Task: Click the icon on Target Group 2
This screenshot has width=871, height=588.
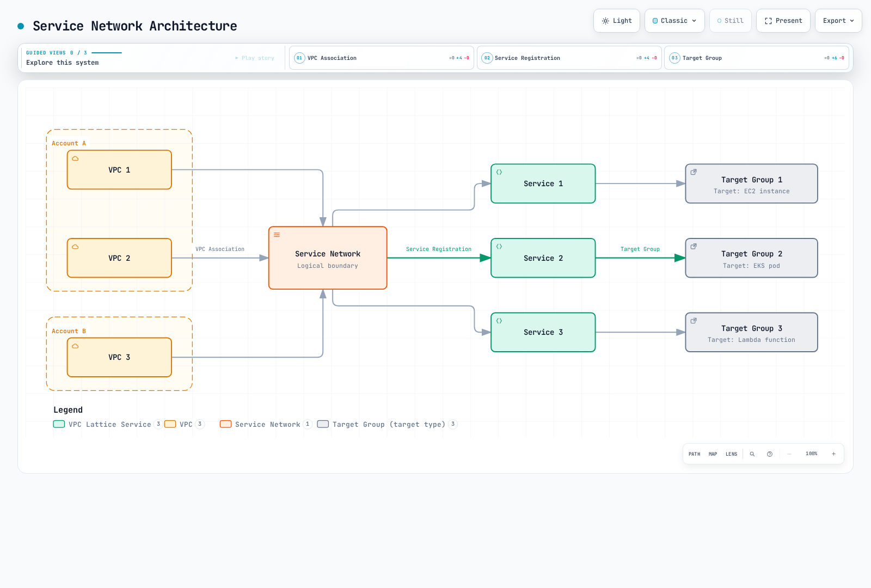Action: (694, 247)
